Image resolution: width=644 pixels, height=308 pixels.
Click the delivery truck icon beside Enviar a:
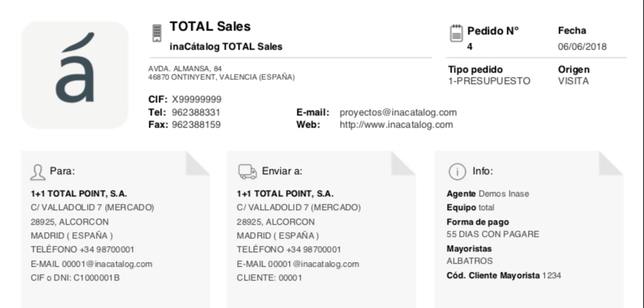pos(248,172)
